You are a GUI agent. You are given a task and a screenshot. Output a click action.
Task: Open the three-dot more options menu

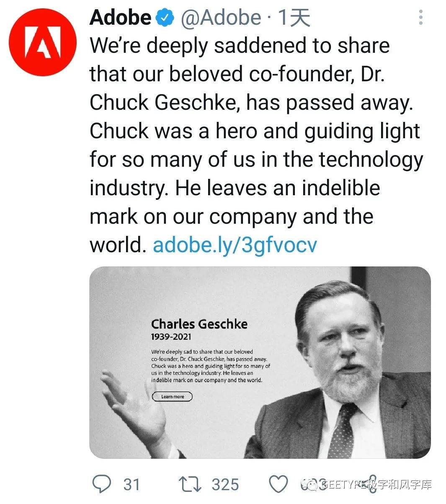tap(421, 18)
